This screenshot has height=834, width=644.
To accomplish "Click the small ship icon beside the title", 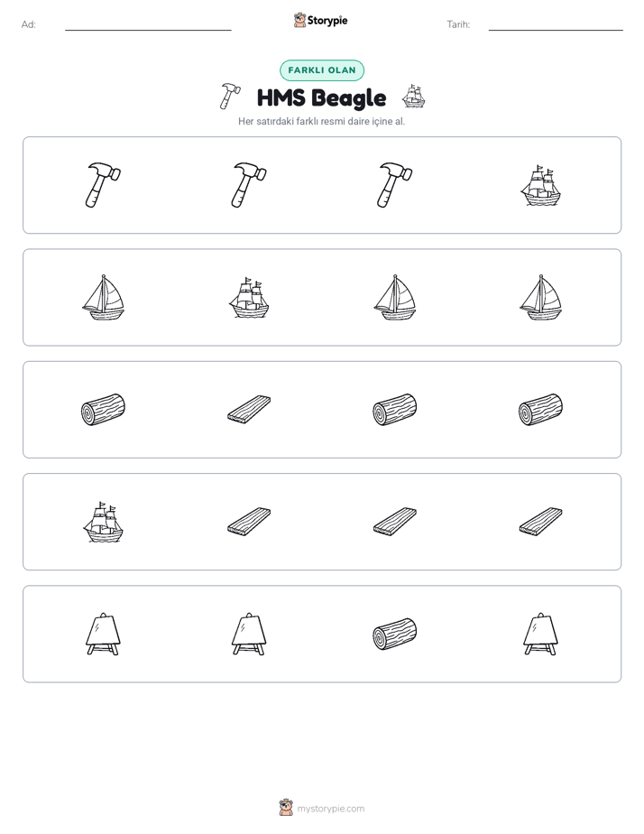I will [413, 97].
